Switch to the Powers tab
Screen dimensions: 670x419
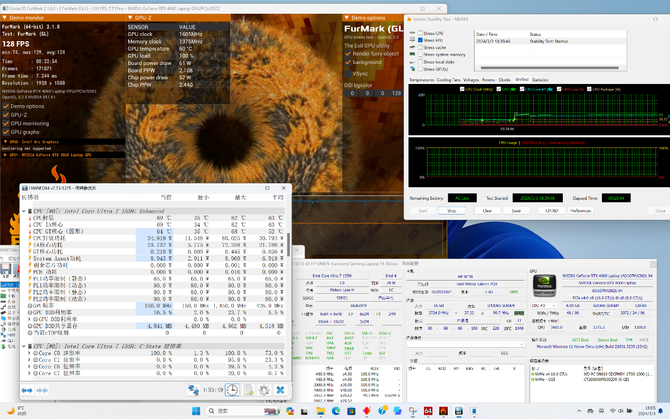pyautogui.click(x=488, y=80)
